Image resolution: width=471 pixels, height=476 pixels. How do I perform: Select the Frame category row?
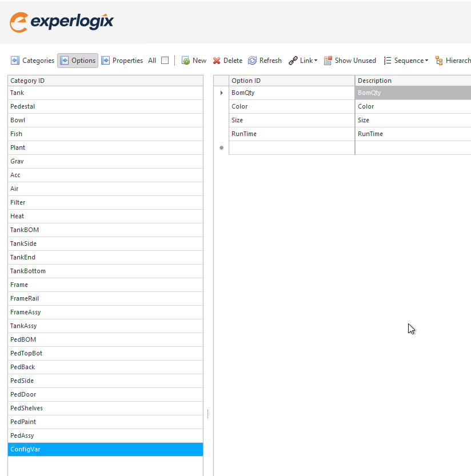click(x=105, y=285)
